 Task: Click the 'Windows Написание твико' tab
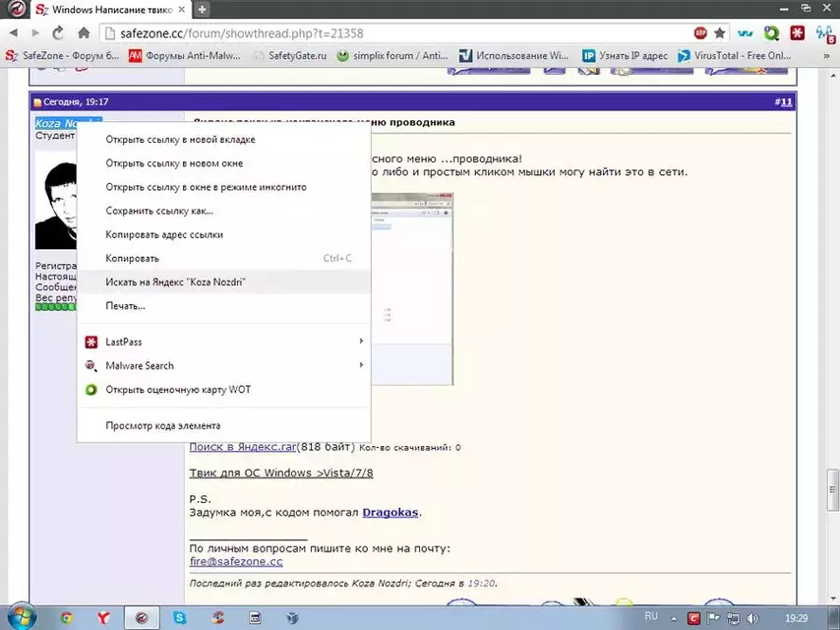[x=109, y=10]
